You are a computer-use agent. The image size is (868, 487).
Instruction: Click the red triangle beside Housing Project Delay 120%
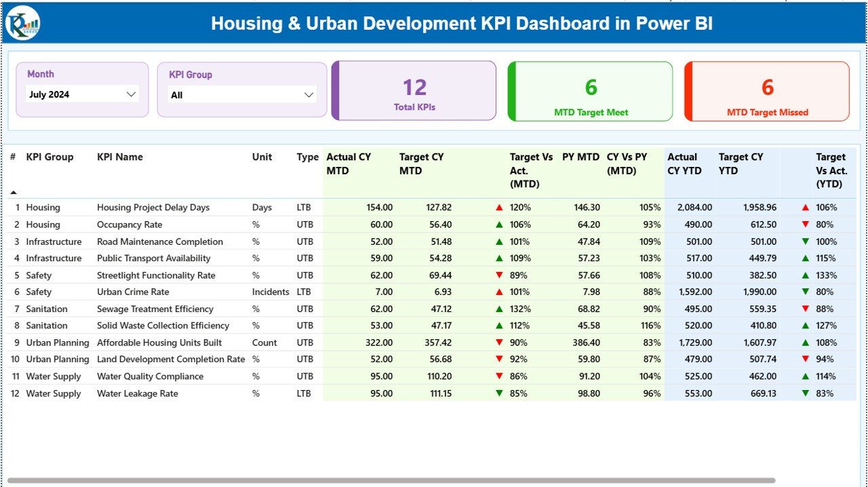(500, 207)
